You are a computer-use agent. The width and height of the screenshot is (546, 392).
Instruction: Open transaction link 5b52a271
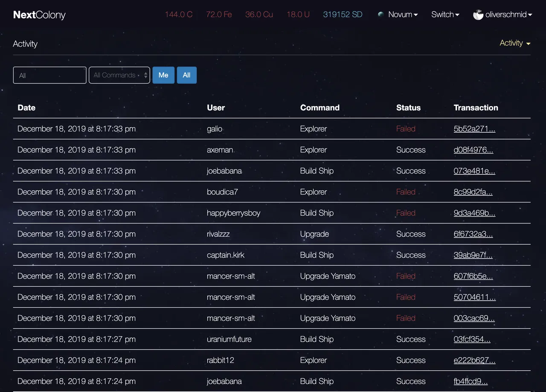pos(474,129)
